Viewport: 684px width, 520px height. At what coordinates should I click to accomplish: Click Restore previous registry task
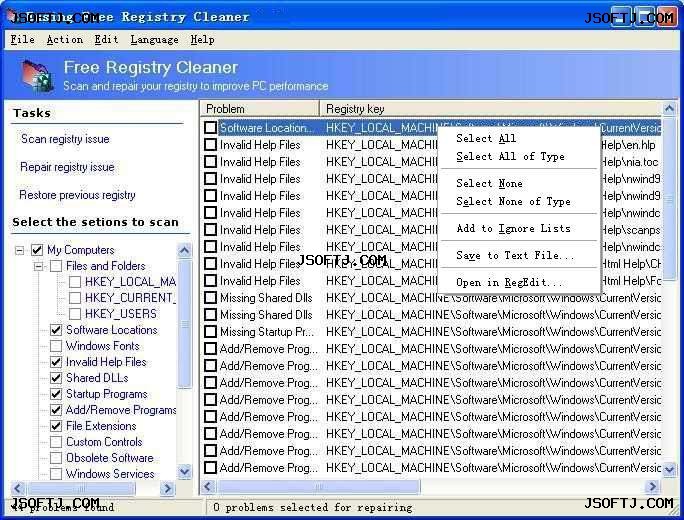point(77,195)
